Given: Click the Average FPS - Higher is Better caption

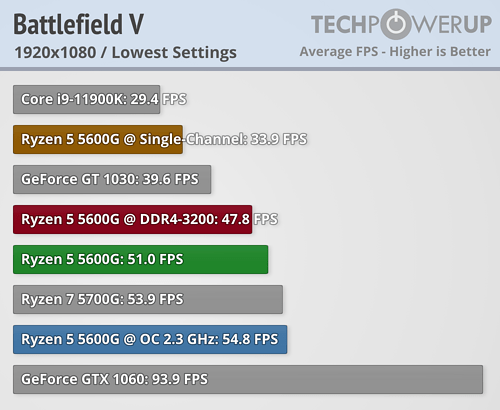Looking at the screenshot, I should (395, 52).
